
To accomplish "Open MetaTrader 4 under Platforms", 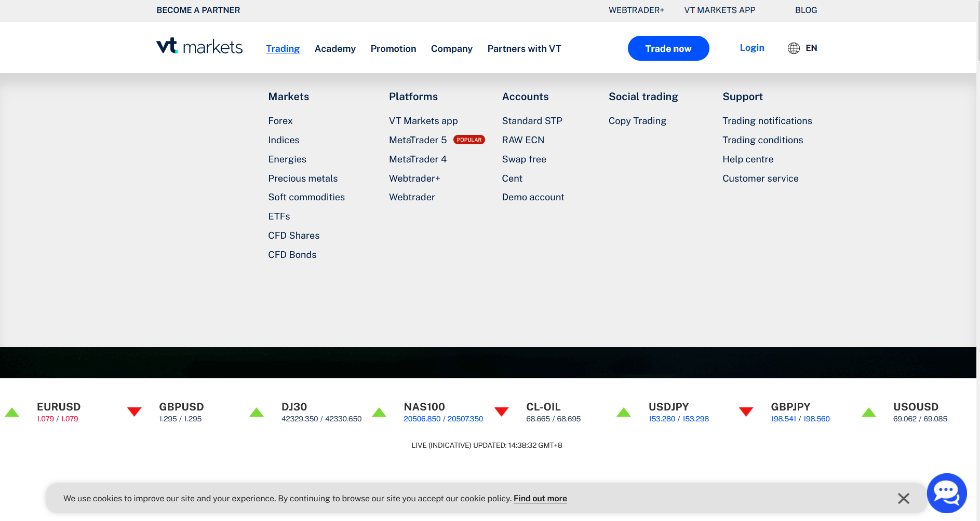I will tap(418, 159).
